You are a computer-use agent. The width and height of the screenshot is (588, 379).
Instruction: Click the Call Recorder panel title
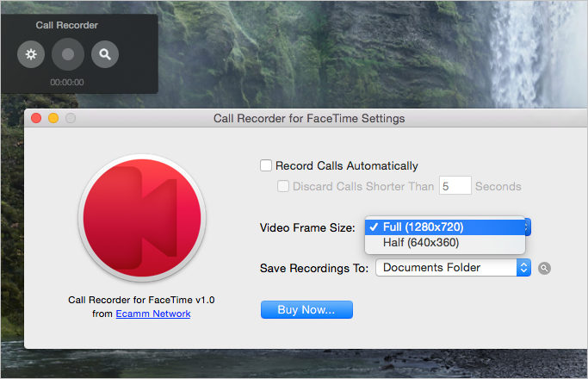tap(67, 25)
